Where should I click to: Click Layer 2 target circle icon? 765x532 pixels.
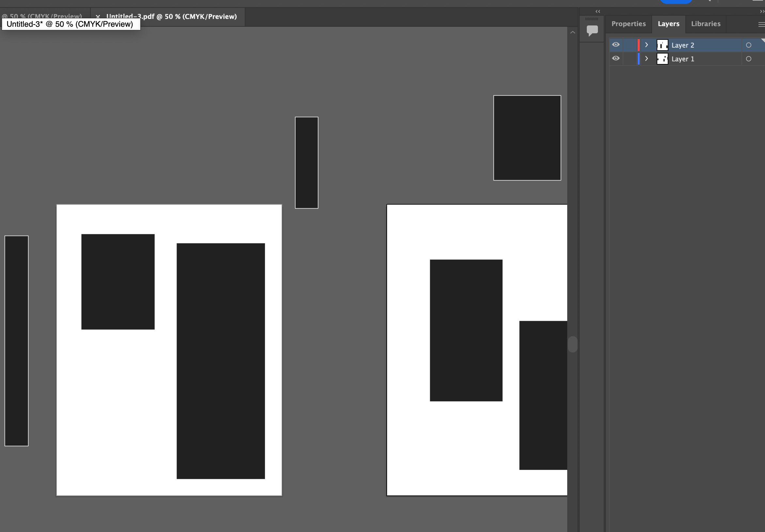(x=748, y=45)
